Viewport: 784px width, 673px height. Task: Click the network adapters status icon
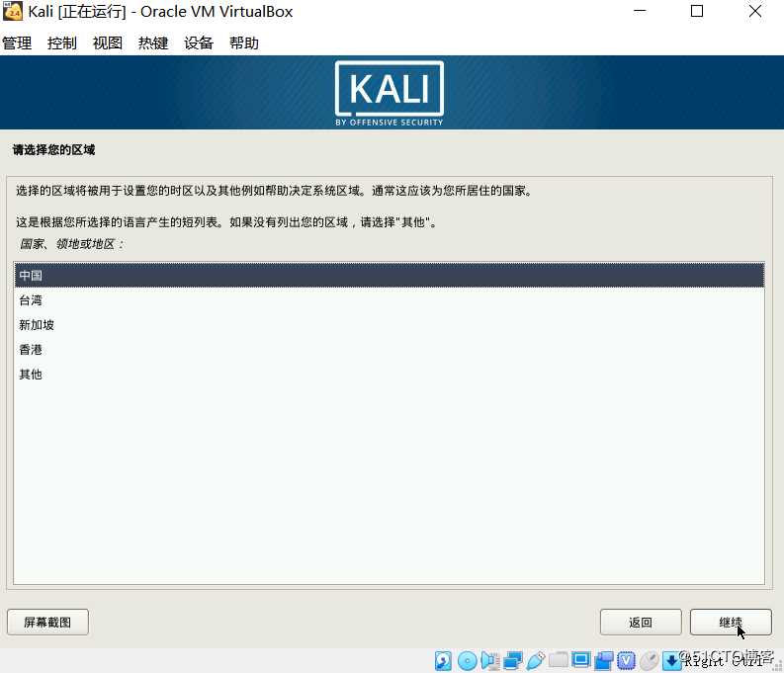[x=512, y=661]
